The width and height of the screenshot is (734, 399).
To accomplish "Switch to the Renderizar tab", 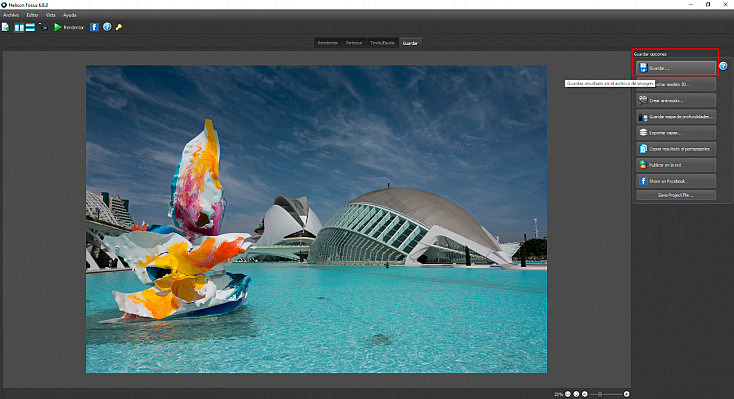I will pos(328,43).
